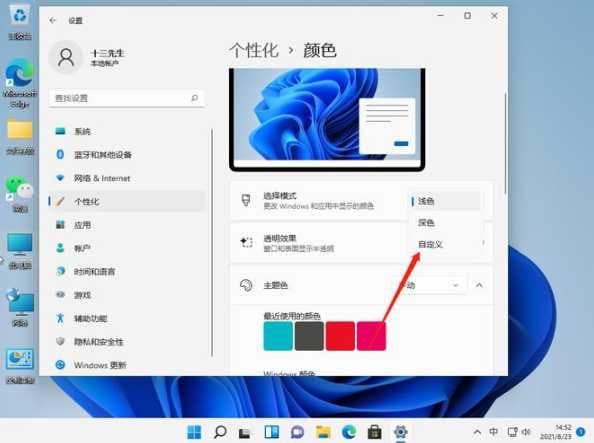The height and width of the screenshot is (443, 594).
Task: Open the Windows Start menu
Action: point(194,432)
